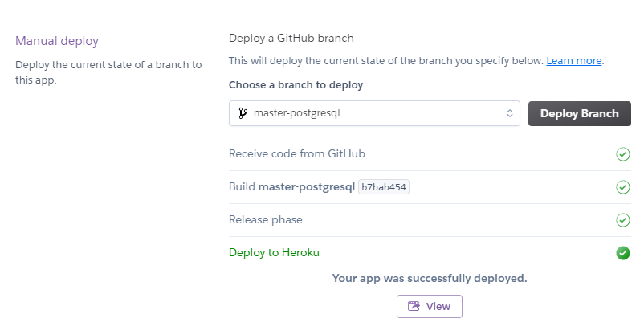The width and height of the screenshot is (644, 335).
Task: Click the Release phase step label
Action: pos(265,219)
